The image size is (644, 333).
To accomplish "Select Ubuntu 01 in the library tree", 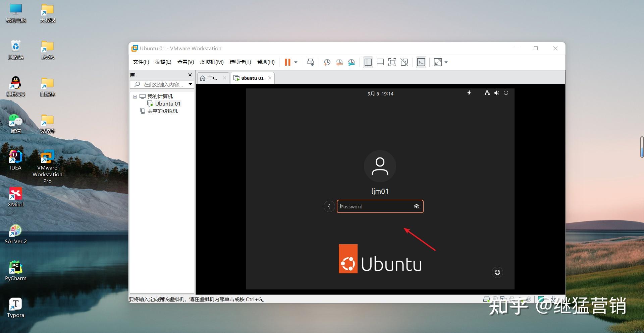I will point(164,104).
